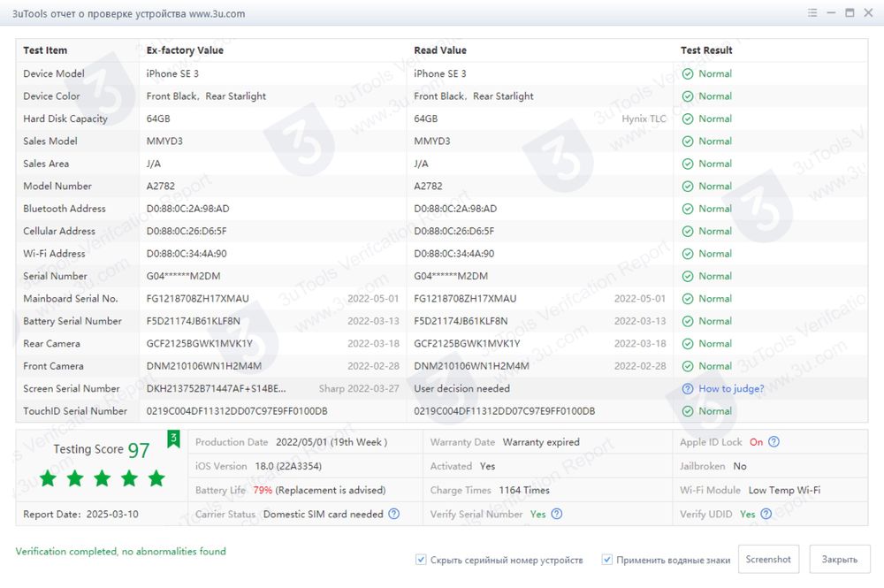Click the 'Verification completed, no abnormalities found' message

tap(120, 552)
